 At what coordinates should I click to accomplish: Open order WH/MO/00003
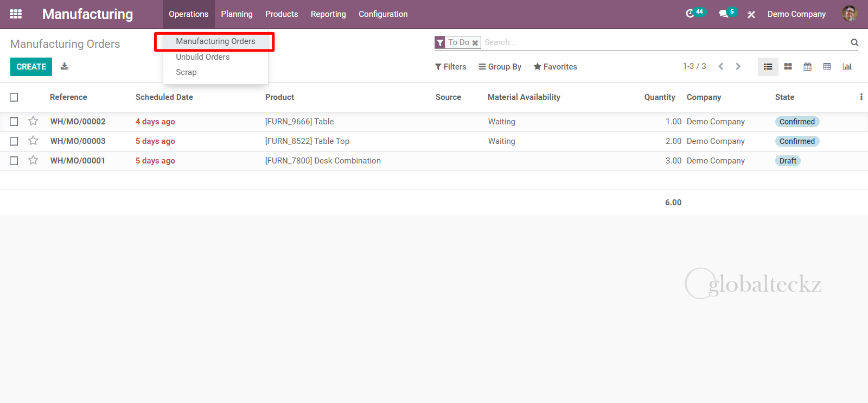tap(78, 141)
